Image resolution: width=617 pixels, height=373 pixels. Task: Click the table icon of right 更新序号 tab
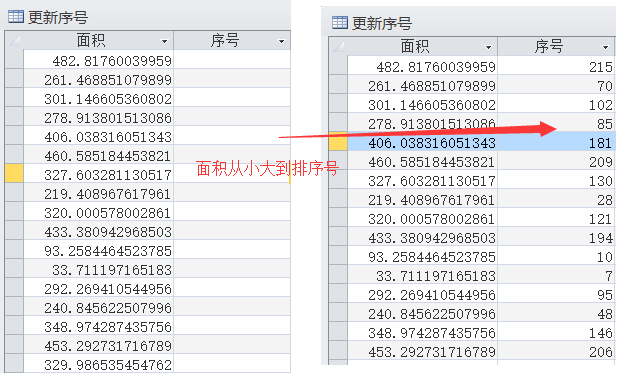coord(340,23)
